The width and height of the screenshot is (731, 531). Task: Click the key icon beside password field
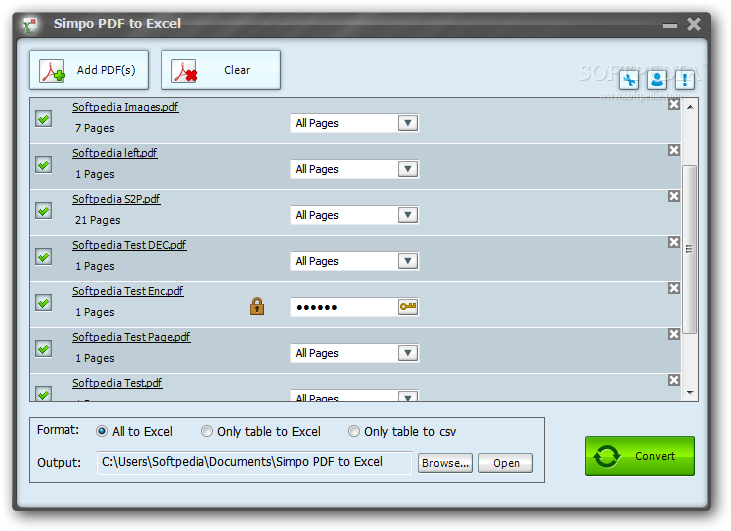(408, 307)
